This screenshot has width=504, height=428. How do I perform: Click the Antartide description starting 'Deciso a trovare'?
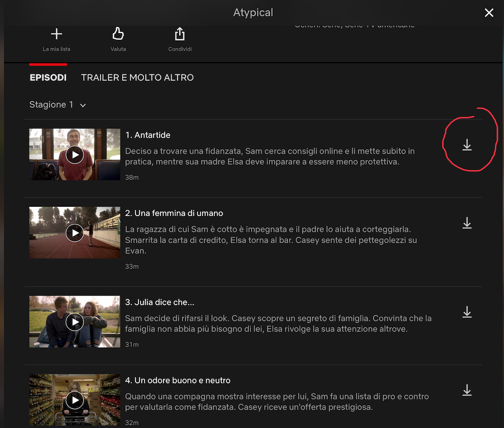[270, 156]
